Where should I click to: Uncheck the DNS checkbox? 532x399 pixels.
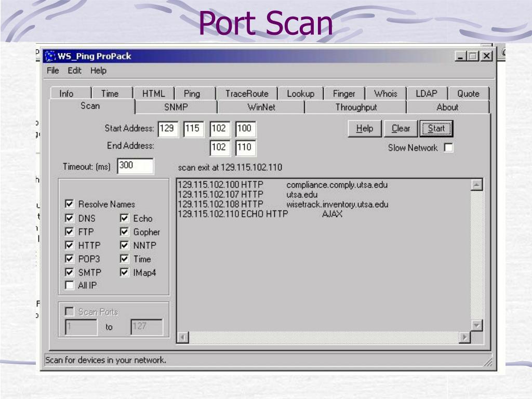[69, 218]
